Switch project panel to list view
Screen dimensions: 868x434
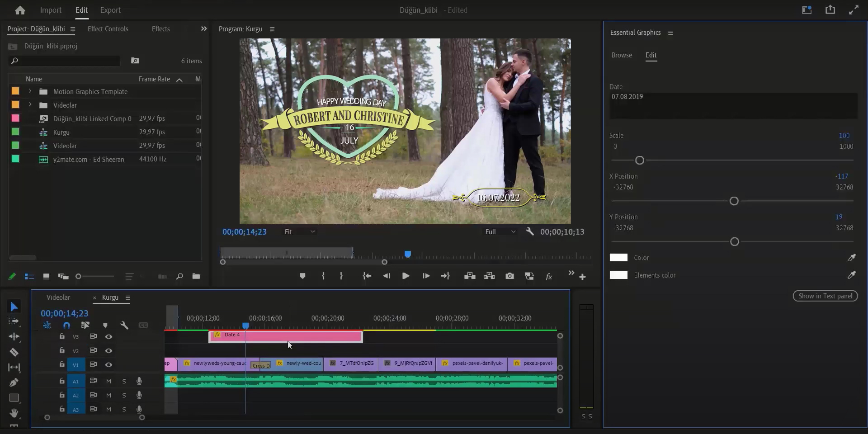click(29, 276)
